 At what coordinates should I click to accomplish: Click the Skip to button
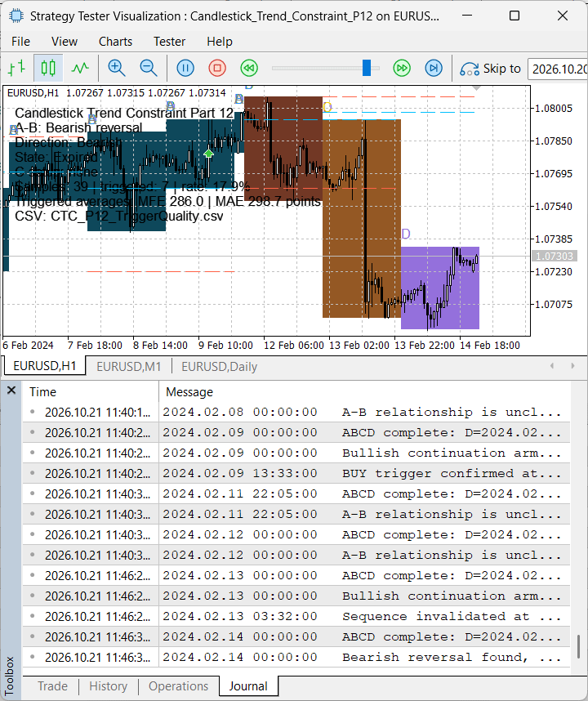point(491,69)
